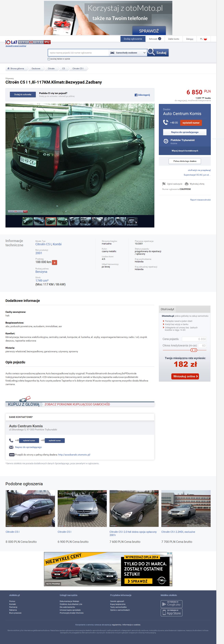Follow the 'otoKredyt nie przepłacaj!' link
Viewport: 224px width, 644px height.
coord(199,170)
